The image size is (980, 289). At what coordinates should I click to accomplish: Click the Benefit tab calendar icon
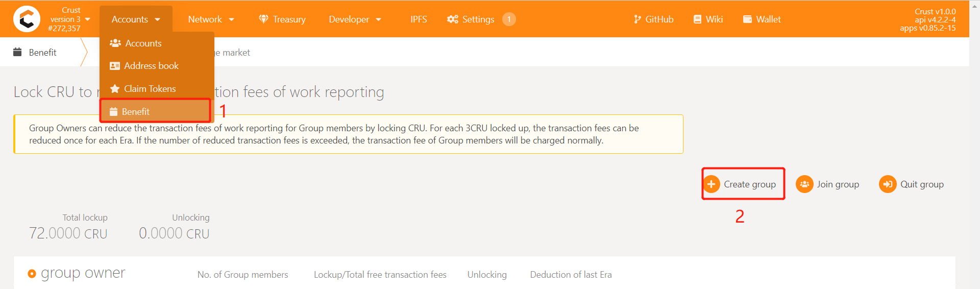point(17,52)
